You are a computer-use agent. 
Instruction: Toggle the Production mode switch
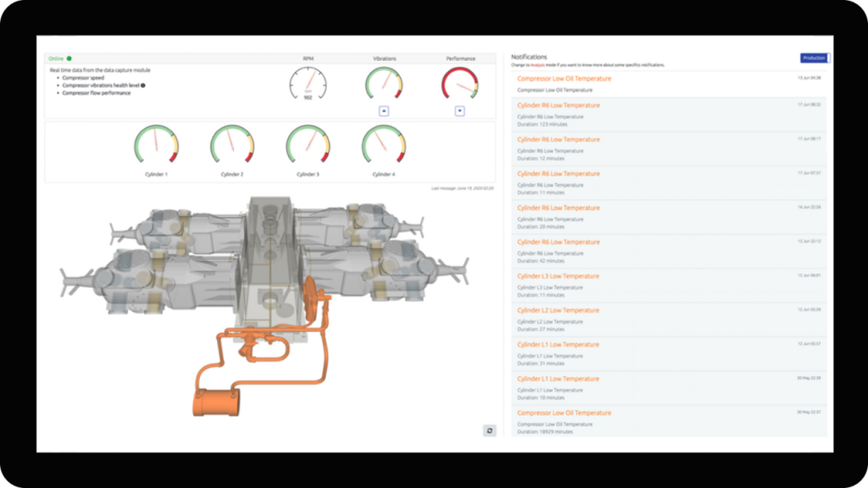coord(815,58)
